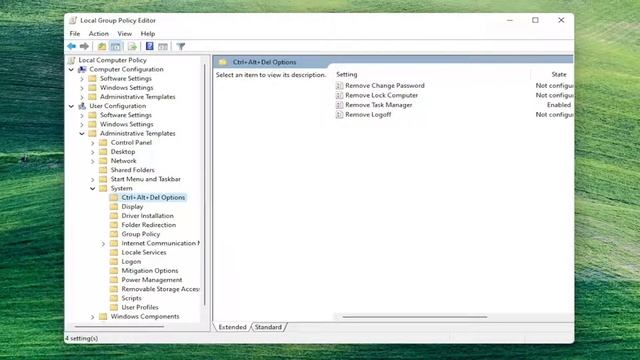The image size is (640, 360).
Task: Click the Logon folder icon
Action: click(114, 262)
